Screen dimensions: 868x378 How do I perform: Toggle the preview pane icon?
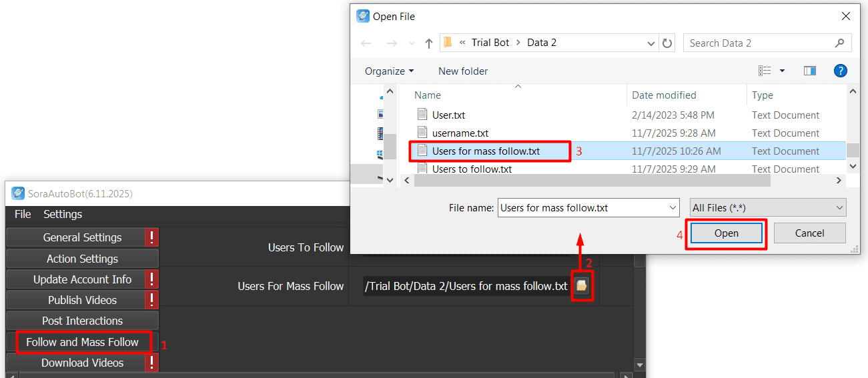[810, 71]
